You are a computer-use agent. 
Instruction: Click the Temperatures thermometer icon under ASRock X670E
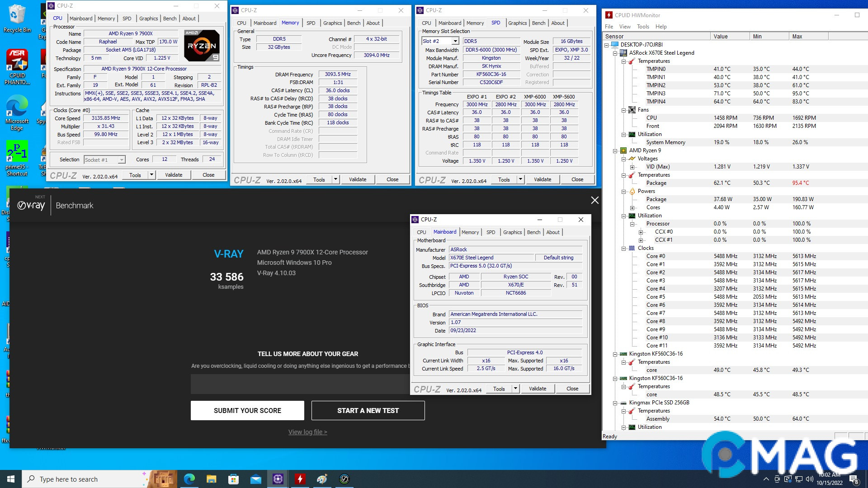pos(631,61)
